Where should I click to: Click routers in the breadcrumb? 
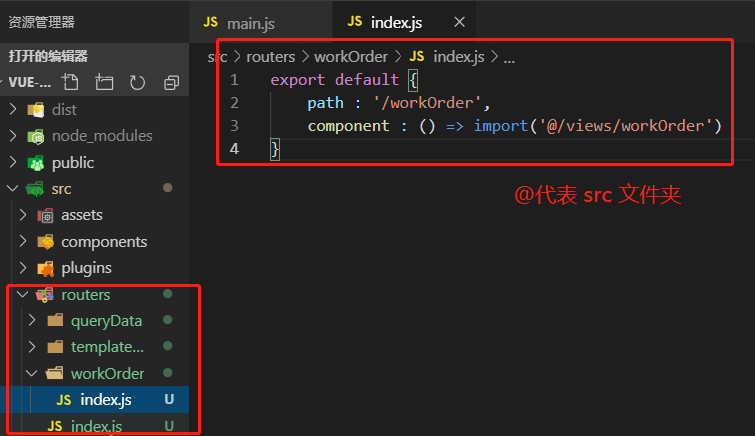271,57
